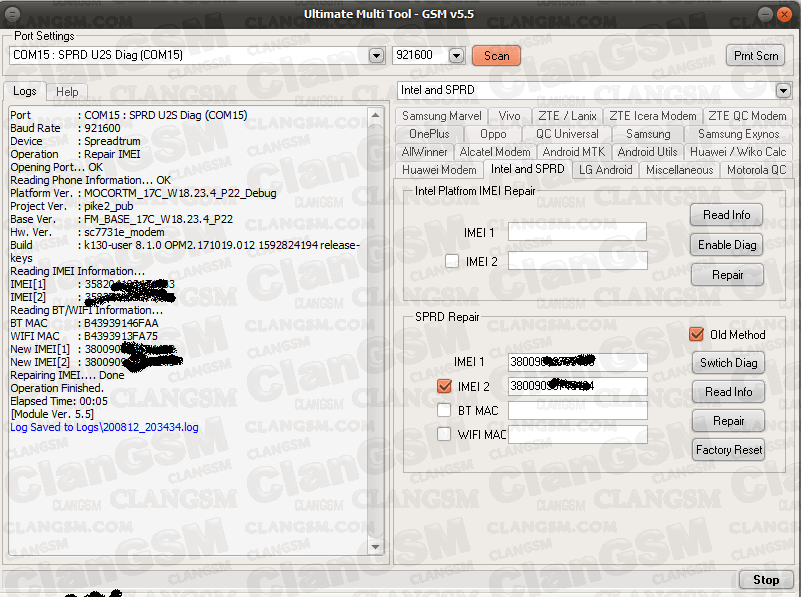The height and width of the screenshot is (597, 801).
Task: Click the WIFI MAC B4393913FA75 log line
Action: (x=84, y=336)
